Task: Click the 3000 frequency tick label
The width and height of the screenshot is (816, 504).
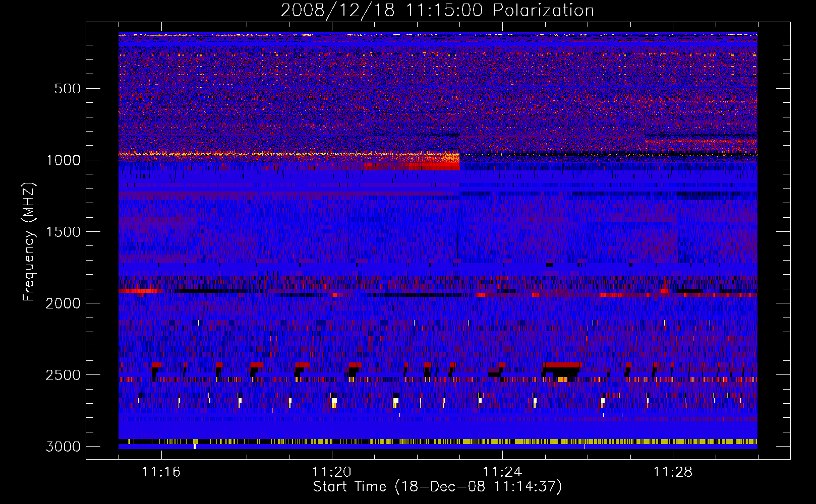Action: pyautogui.click(x=63, y=447)
